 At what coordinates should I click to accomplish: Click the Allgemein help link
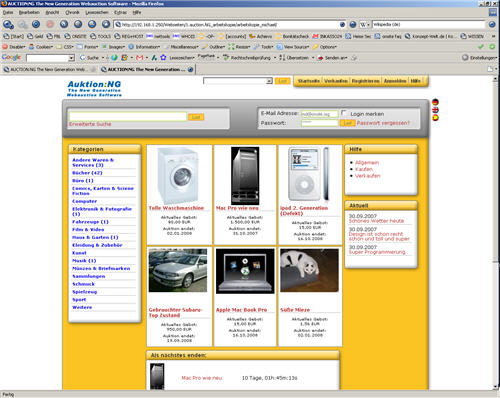pos(367,162)
